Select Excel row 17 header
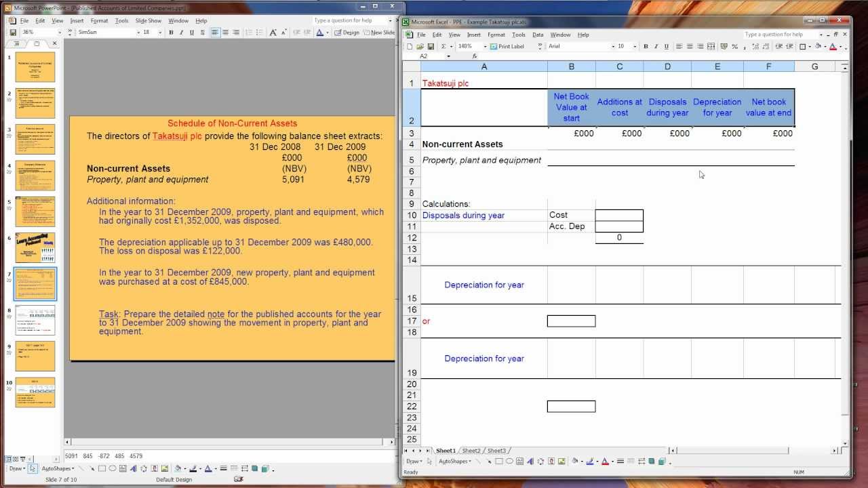The width and height of the screenshot is (868, 488). 412,321
